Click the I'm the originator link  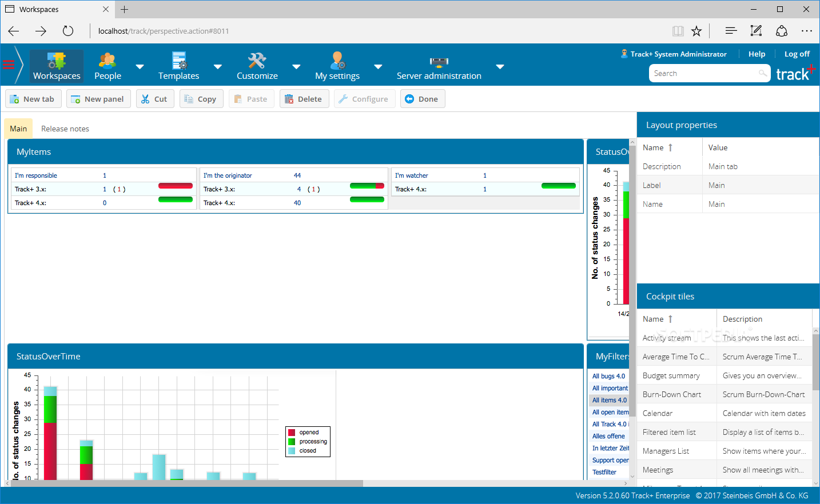click(228, 175)
